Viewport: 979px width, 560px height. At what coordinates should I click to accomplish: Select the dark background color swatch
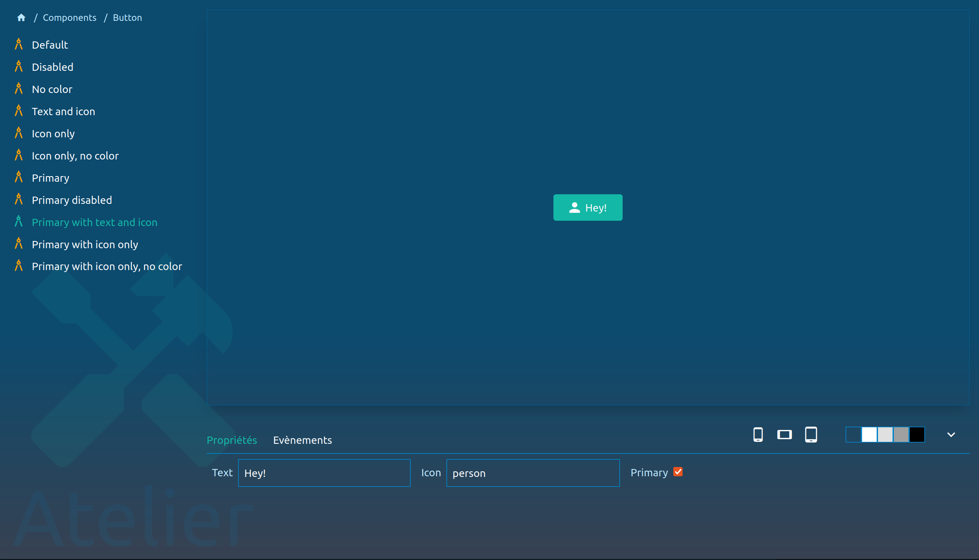click(x=916, y=434)
